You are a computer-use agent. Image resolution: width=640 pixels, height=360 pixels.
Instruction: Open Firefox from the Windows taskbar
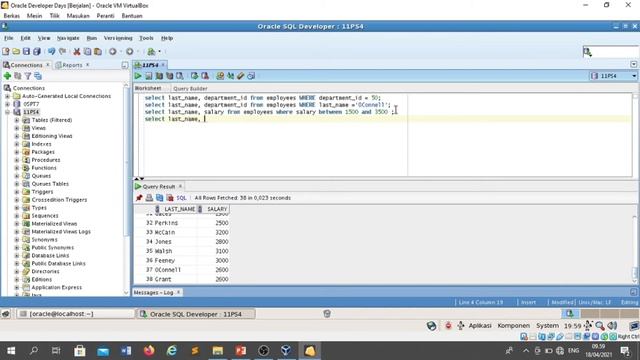click(149, 351)
